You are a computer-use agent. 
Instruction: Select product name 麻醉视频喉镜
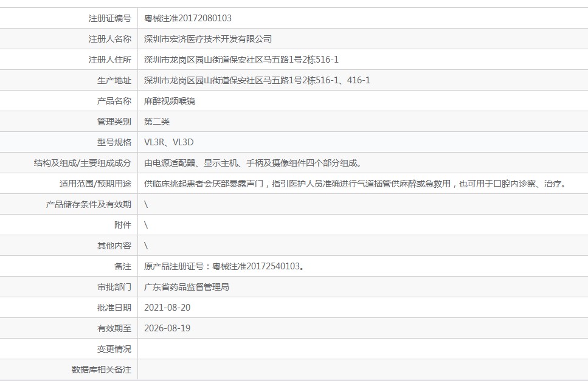tap(170, 101)
